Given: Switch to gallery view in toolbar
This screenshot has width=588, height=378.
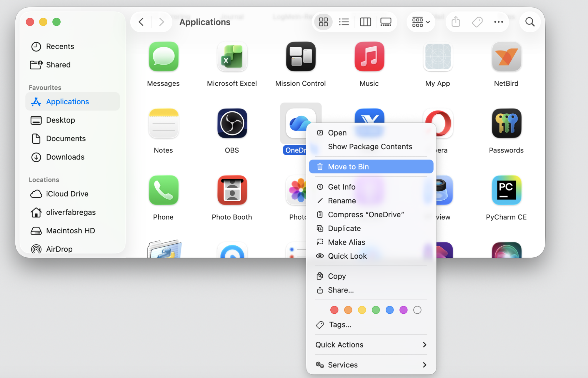Looking at the screenshot, I should (386, 22).
